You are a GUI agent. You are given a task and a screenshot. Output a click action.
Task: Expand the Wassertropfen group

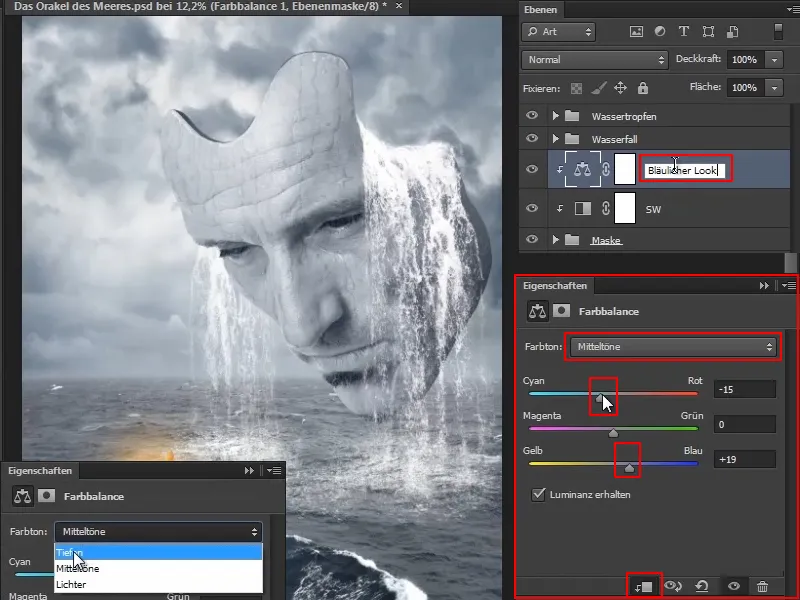click(556, 116)
